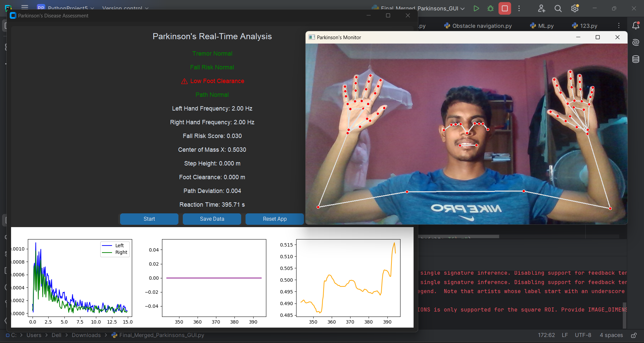Click the Final_Merged_Parkinsons_GUI.py breadcrumb
The image size is (644, 343).
click(158, 335)
